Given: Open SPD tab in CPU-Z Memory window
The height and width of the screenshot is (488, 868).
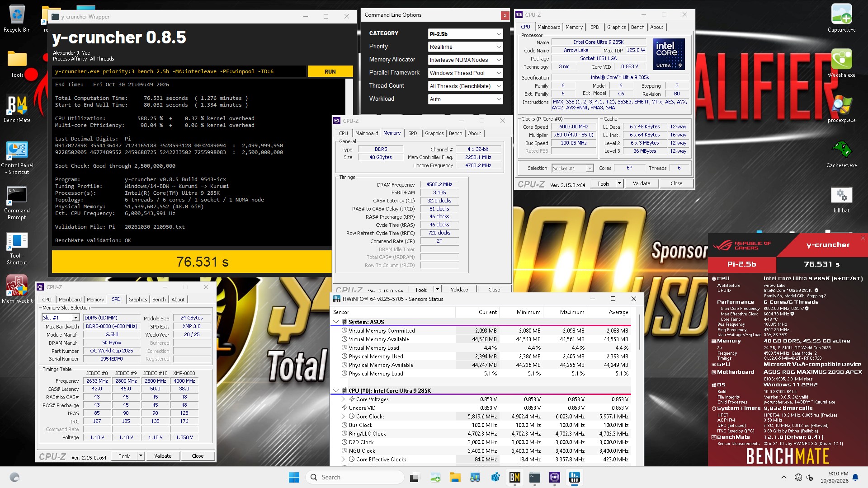Looking at the screenshot, I should [412, 133].
